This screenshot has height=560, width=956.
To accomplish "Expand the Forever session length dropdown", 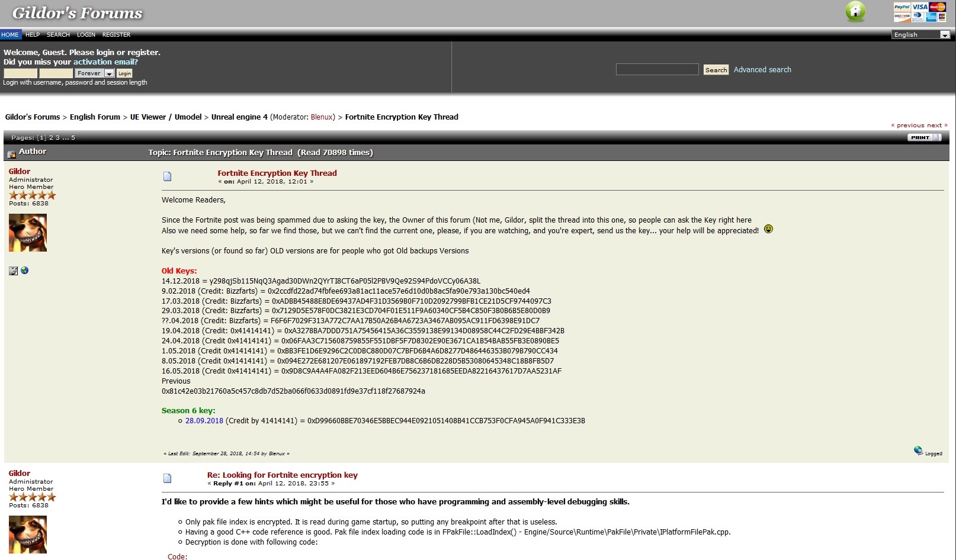I will pos(95,73).
